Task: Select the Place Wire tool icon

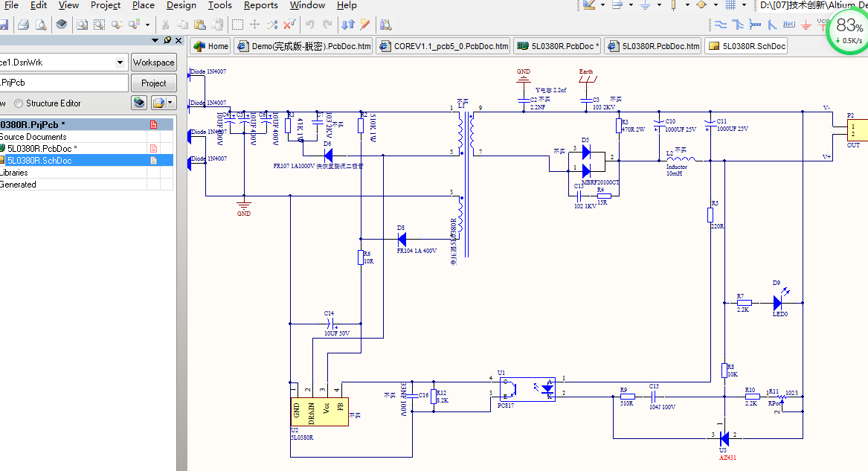Action: [720, 25]
